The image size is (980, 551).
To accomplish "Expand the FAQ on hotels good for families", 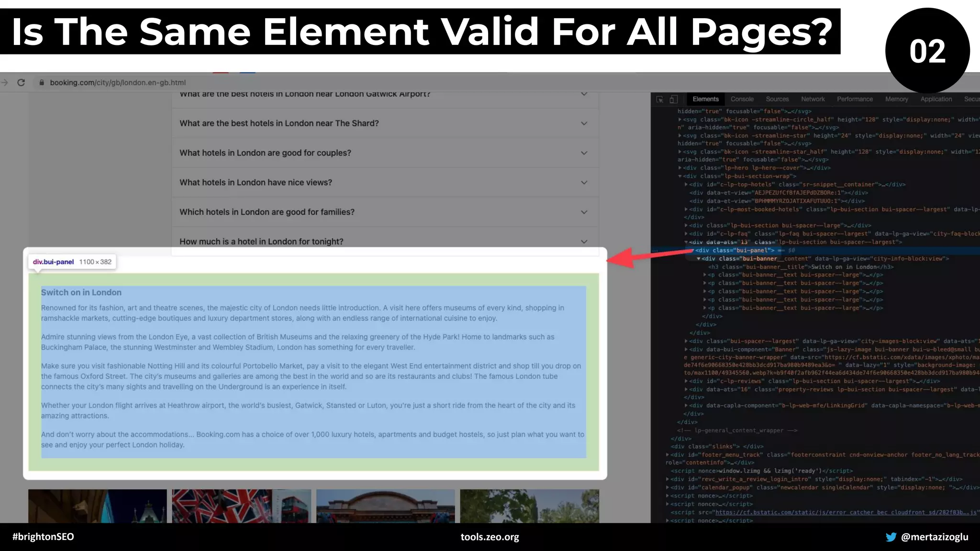I will [x=584, y=212].
